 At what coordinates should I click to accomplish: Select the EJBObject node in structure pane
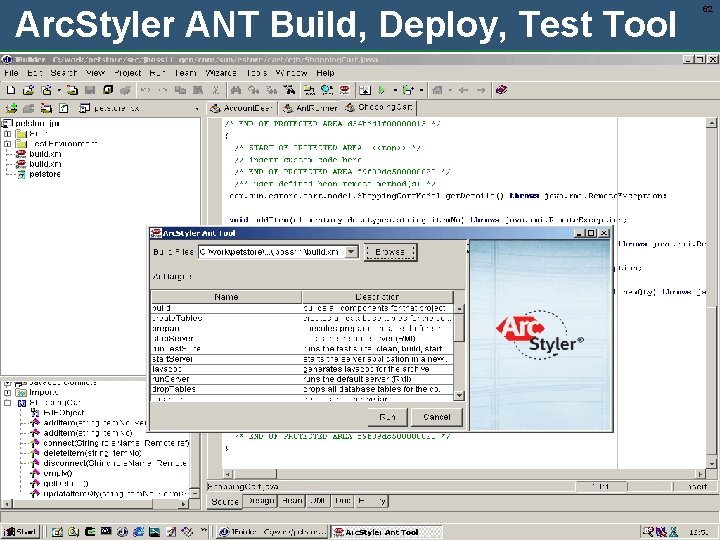(x=57, y=413)
